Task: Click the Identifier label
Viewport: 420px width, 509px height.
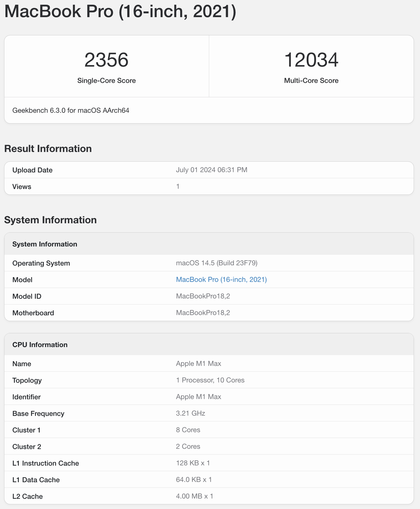Action: (26, 397)
